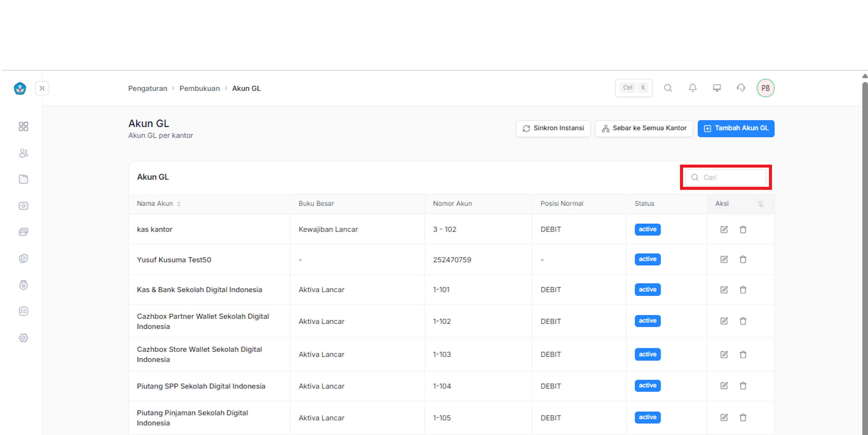
Task: Edit Piutang Pinjaman Sekolah Digital row
Action: tap(724, 417)
